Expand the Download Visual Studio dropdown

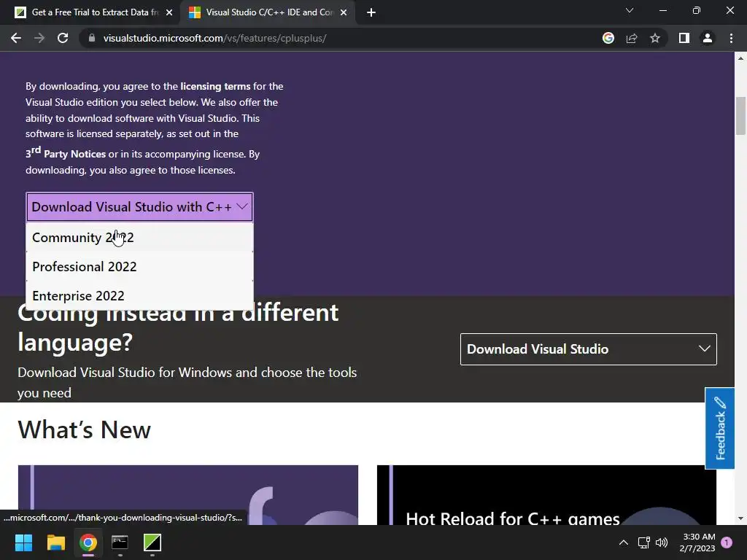[x=589, y=349]
